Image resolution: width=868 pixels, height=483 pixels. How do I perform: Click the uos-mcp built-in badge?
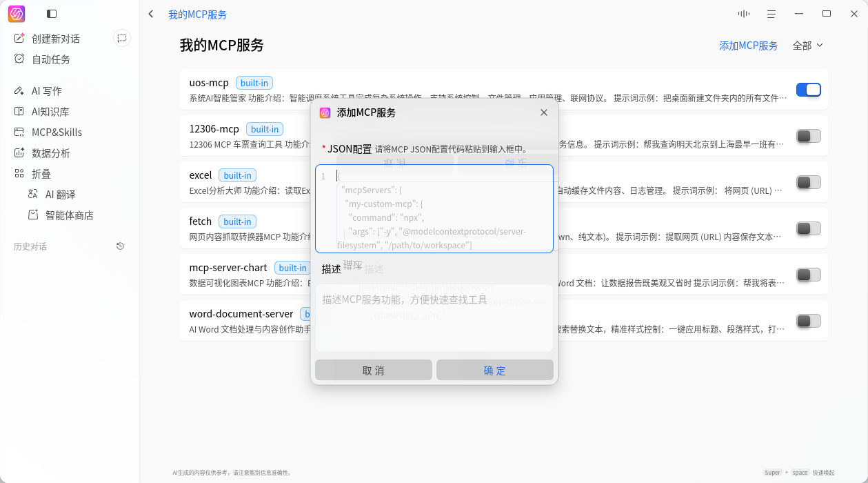click(254, 83)
